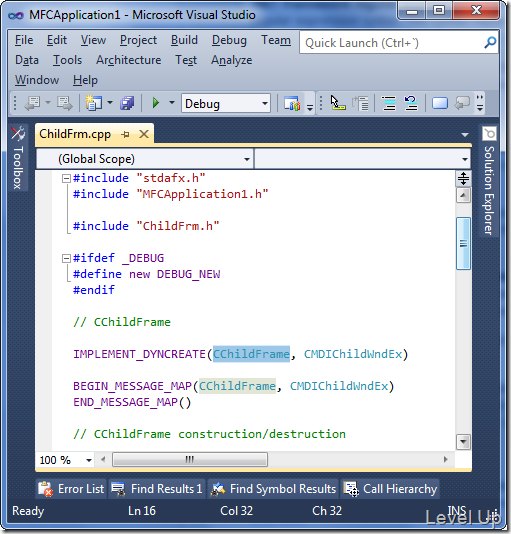The image size is (511, 534).
Task: Click the indent lines toolbar icon
Action: 389,103
